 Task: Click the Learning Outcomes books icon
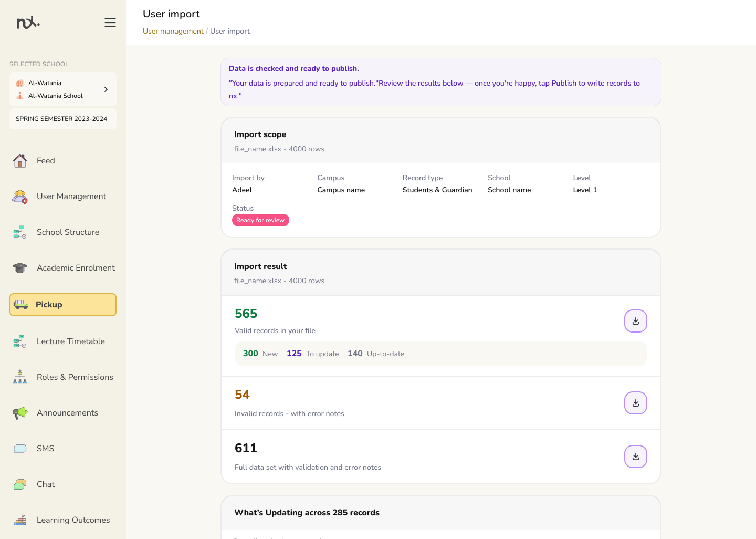[20, 520]
